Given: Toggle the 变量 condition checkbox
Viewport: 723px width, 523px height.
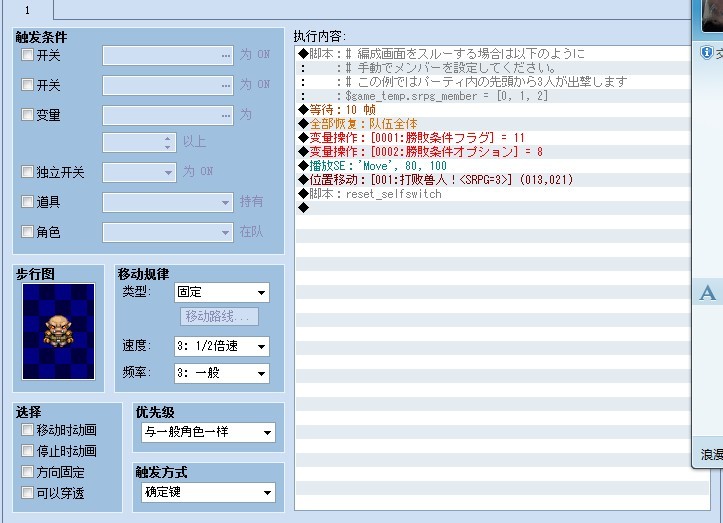Looking at the screenshot, I should point(27,114).
